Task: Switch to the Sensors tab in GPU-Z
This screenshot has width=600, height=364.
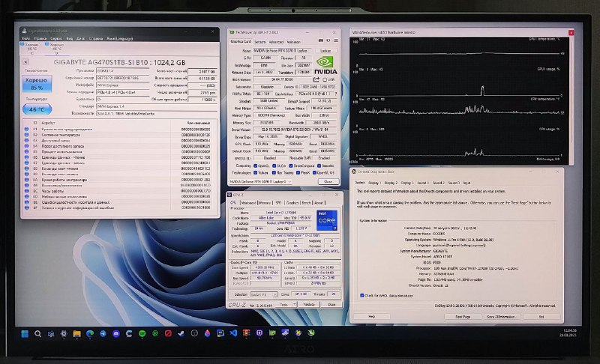Action: tap(259, 42)
